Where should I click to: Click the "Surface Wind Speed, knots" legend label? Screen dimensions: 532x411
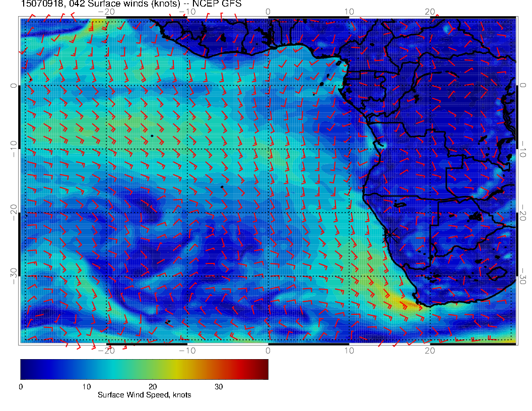pyautogui.click(x=144, y=395)
